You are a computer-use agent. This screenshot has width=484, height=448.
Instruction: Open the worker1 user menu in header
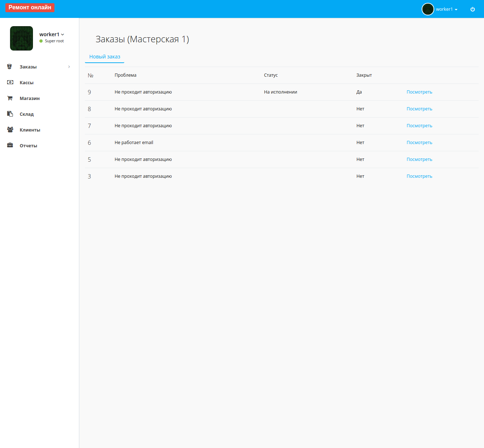pos(447,9)
